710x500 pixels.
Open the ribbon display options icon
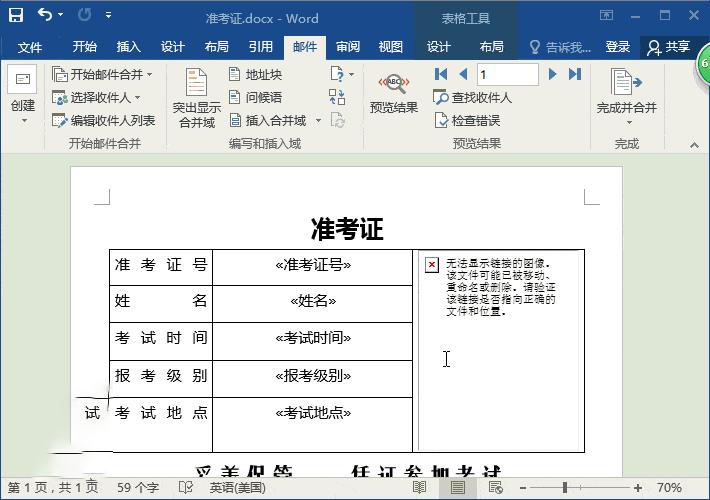point(606,15)
